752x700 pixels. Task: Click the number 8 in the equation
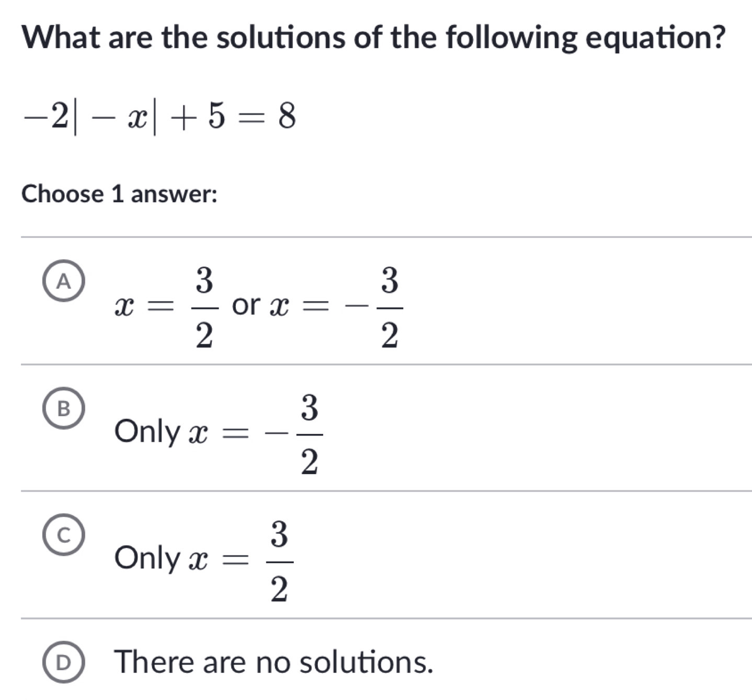287,116
